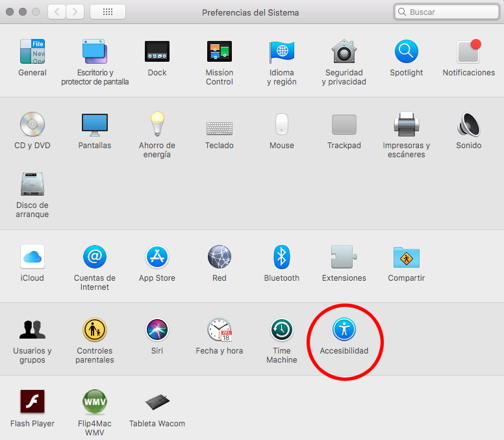Open iCloud preferences icon
The width and height of the screenshot is (504, 440).
pos(32,257)
